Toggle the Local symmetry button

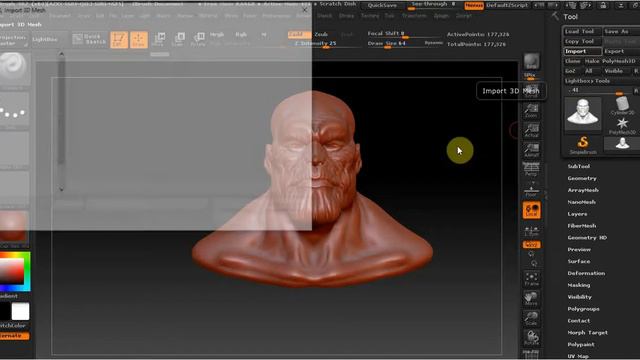(531, 210)
